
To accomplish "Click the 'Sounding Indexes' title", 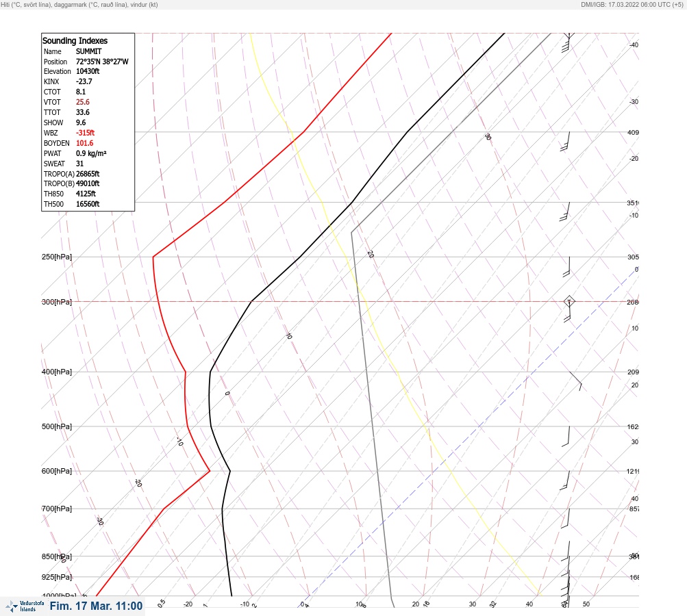I will click(x=75, y=40).
